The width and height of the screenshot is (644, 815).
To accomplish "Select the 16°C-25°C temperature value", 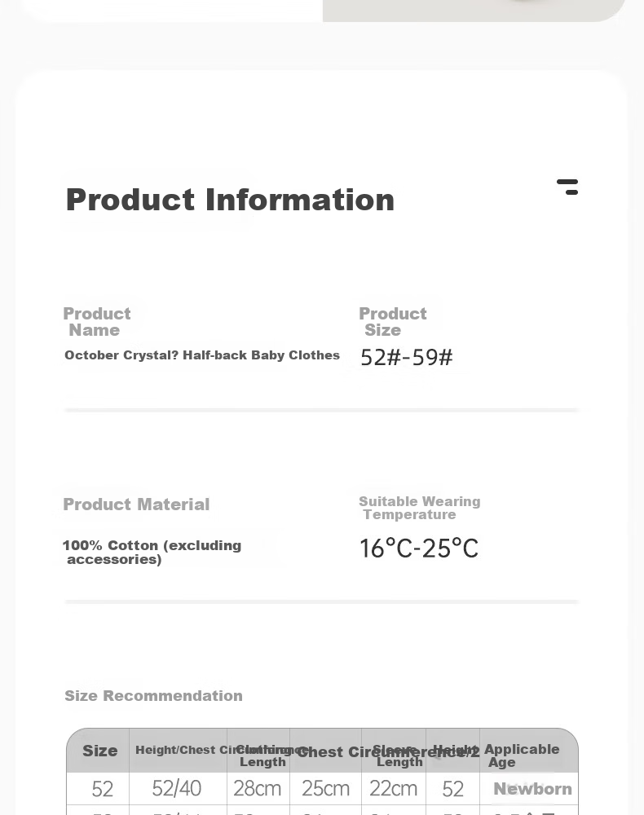I will coord(419,548).
